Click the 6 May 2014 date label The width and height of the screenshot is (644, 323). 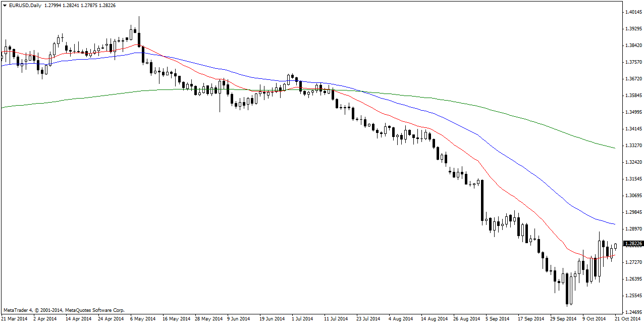[x=143, y=319]
